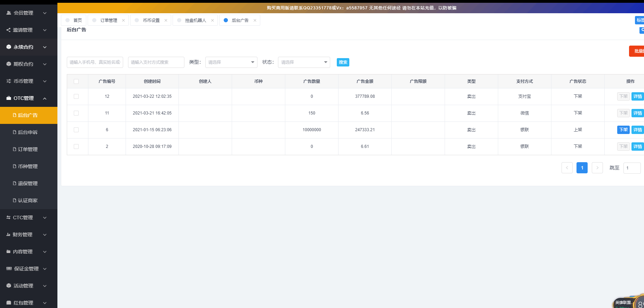Click 下架 for advertisement number 6
Screen dimensions: 644x308
tap(623, 130)
